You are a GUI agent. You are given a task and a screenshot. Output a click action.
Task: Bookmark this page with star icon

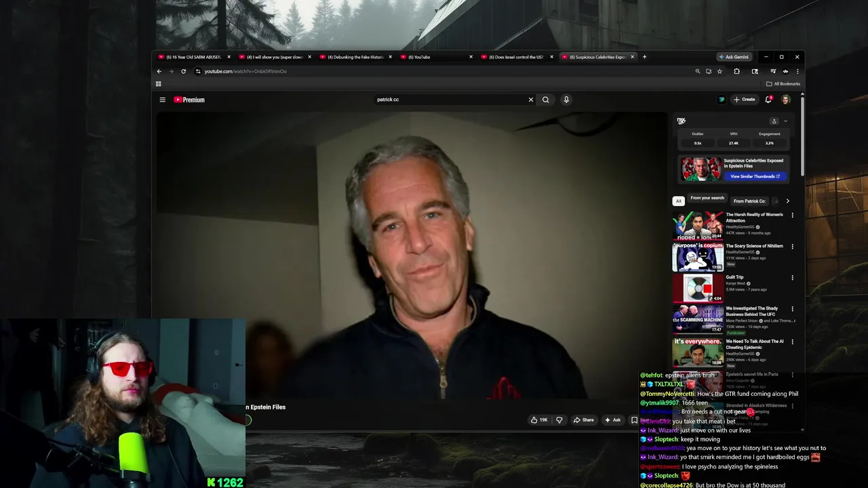coord(719,71)
